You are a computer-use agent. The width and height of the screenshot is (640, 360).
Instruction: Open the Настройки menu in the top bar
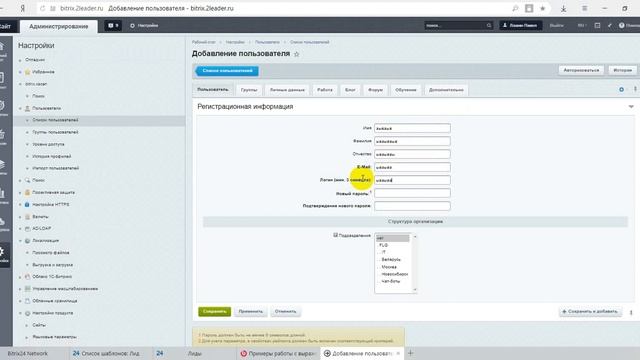pos(144,25)
